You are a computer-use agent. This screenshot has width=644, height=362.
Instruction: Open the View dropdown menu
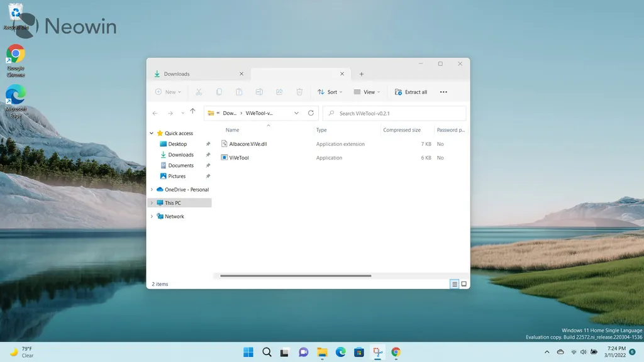[367, 92]
